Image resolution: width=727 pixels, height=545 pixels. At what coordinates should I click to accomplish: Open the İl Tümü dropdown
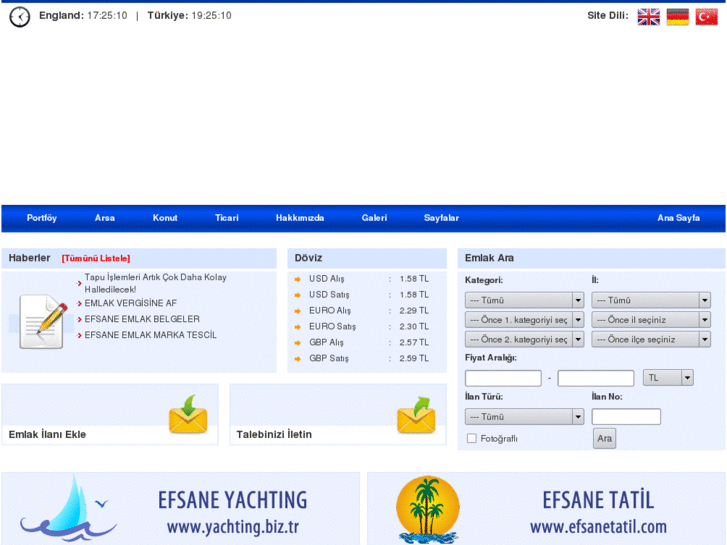(651, 300)
